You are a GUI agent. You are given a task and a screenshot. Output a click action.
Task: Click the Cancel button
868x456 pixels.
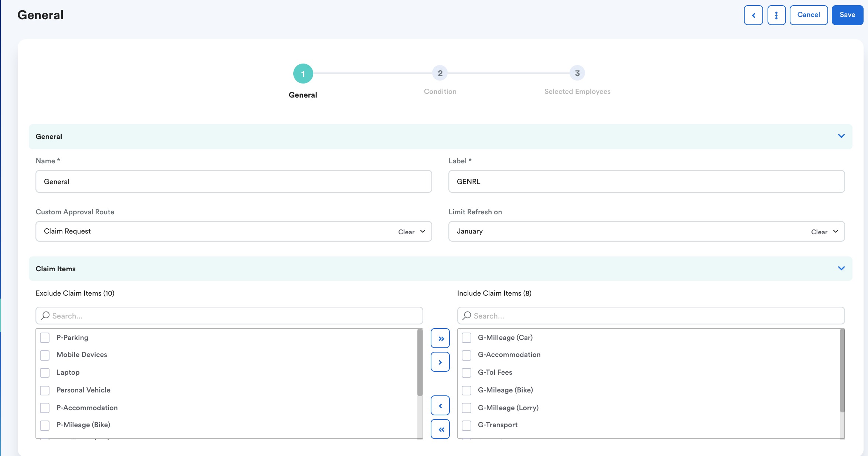click(809, 15)
